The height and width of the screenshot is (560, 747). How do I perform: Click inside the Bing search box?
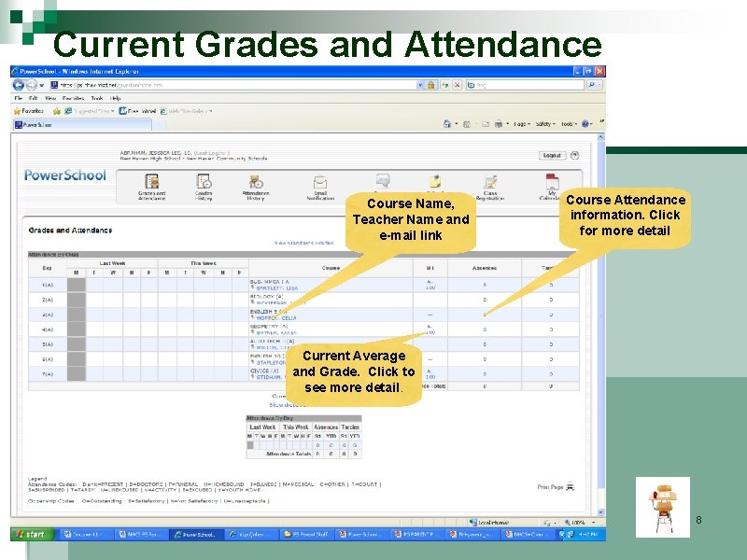click(526, 85)
